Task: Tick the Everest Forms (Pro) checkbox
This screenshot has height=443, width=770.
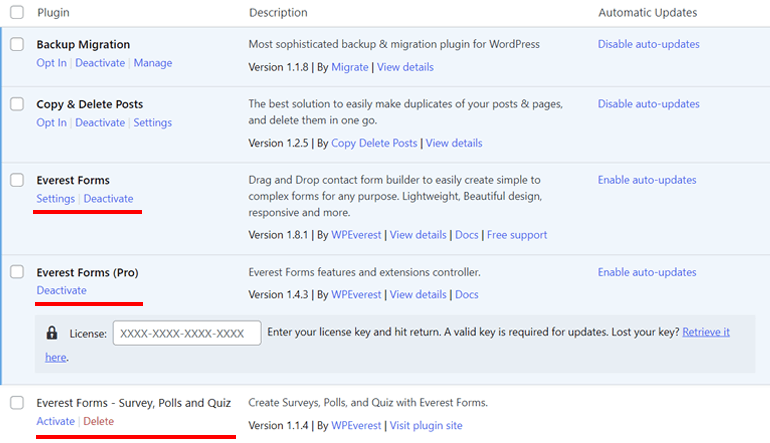Action: [x=17, y=272]
